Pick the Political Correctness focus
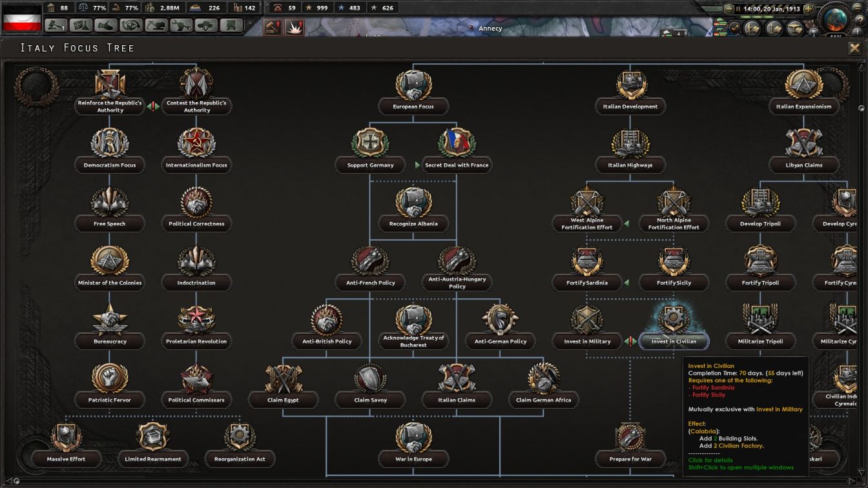 pyautogui.click(x=196, y=209)
